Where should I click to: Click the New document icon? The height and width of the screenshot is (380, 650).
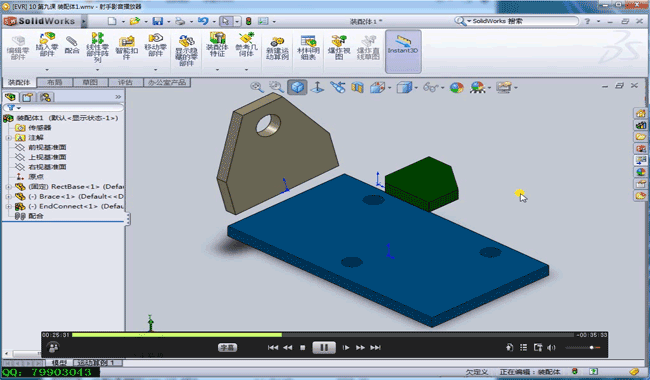(112, 21)
